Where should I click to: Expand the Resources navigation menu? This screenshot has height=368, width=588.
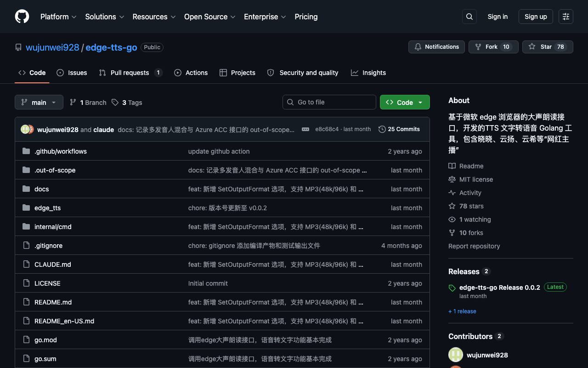pos(154,17)
